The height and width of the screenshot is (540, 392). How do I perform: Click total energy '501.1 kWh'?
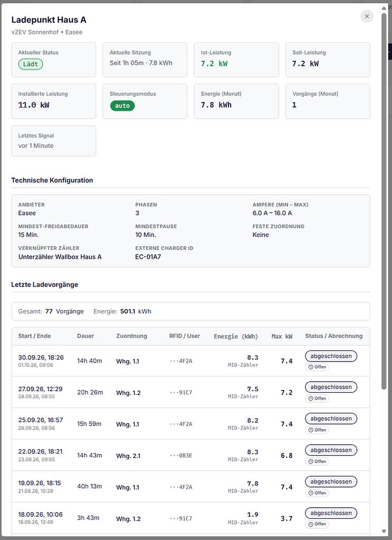(x=135, y=311)
